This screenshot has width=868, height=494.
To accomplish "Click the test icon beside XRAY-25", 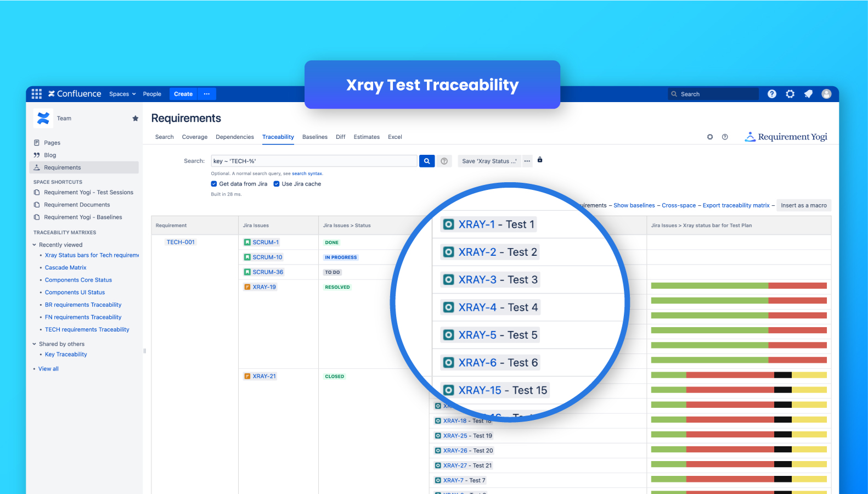I will click(438, 436).
